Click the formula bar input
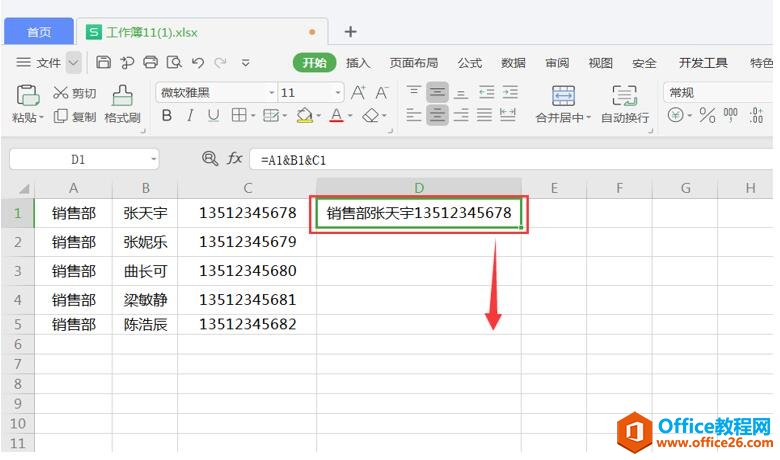Screen dimensions: 780x460 pos(511,160)
